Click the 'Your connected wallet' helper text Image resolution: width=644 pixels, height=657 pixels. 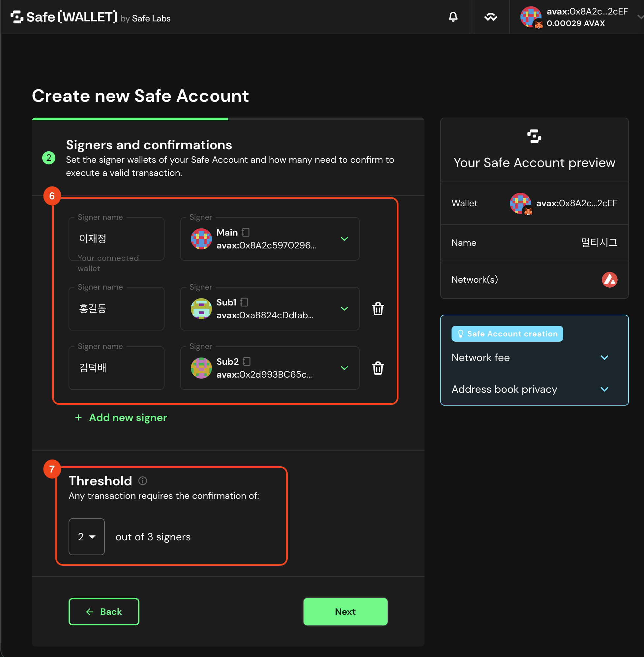pyautogui.click(x=108, y=263)
